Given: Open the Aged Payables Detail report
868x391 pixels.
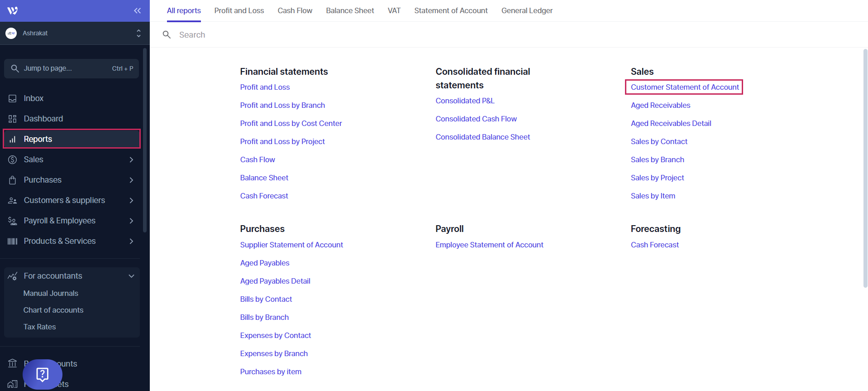Looking at the screenshot, I should click(275, 281).
